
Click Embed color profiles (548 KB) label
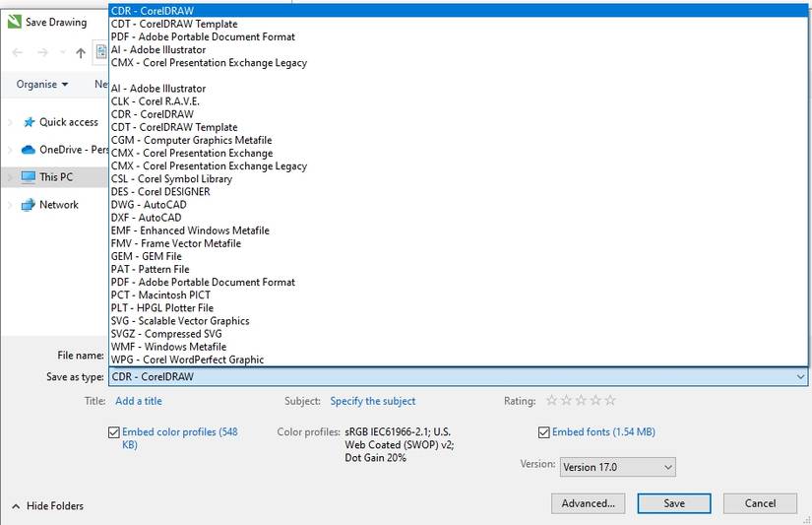click(180, 438)
